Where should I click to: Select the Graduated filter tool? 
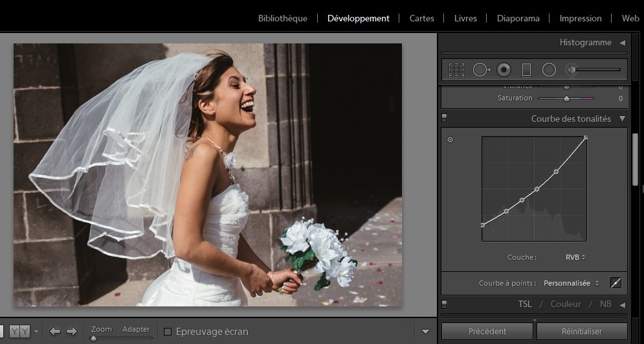(526, 70)
